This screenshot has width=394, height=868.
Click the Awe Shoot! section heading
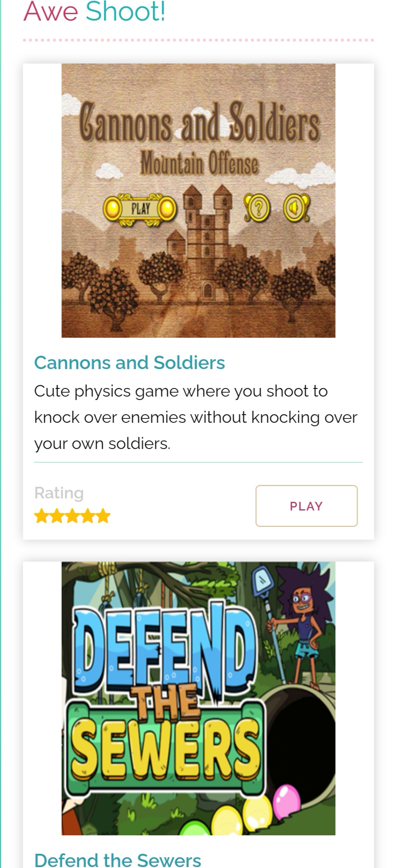click(94, 12)
